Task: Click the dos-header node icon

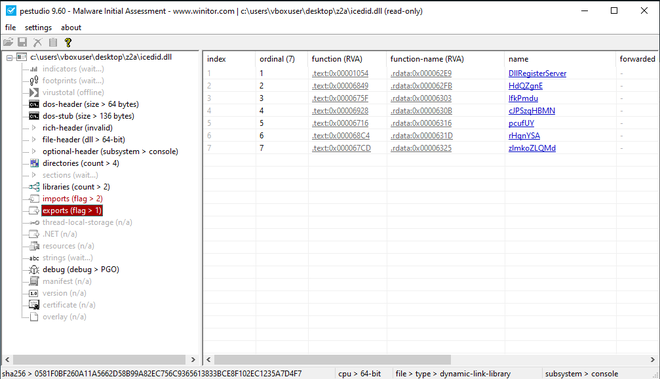Action: point(34,104)
